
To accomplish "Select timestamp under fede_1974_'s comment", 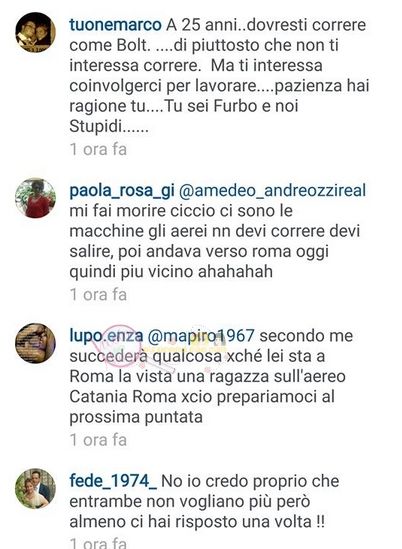I will pos(98,543).
